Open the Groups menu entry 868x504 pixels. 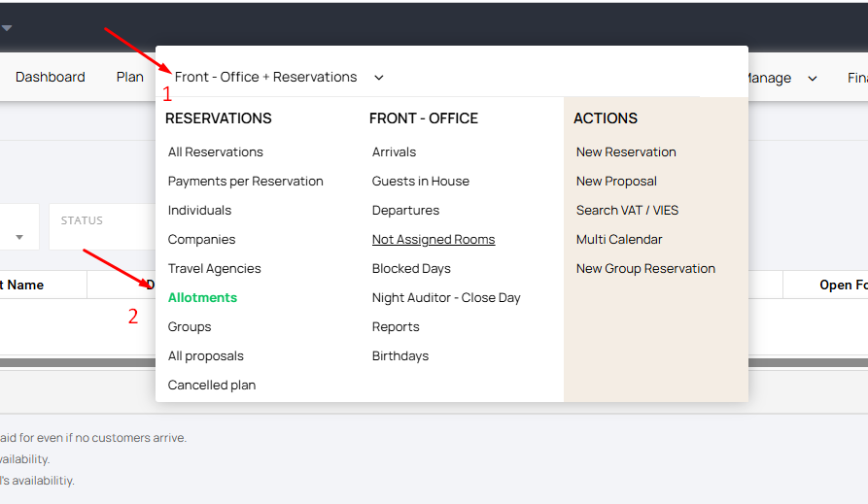189,326
